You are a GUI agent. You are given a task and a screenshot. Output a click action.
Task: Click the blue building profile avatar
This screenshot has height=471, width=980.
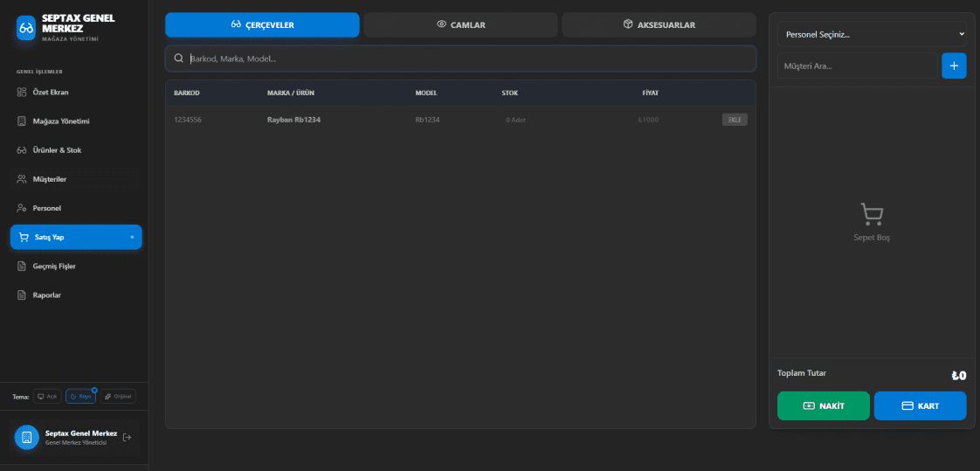point(27,437)
